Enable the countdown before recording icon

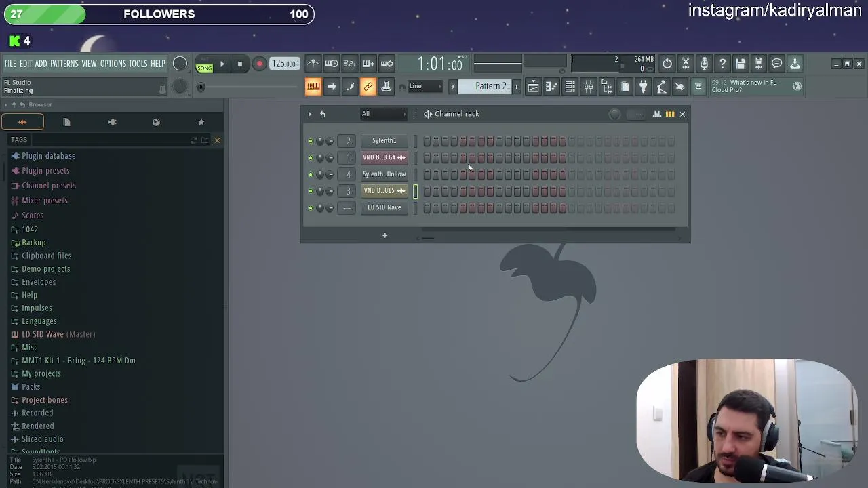[x=349, y=64]
